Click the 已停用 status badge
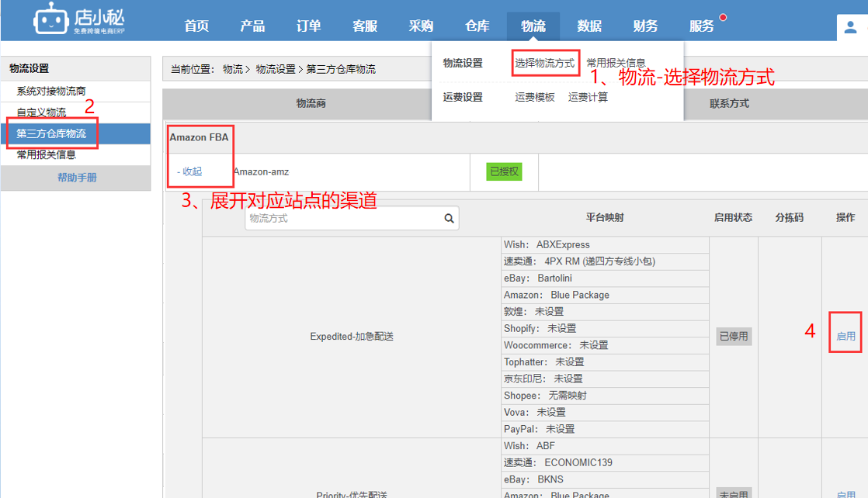This screenshot has width=868, height=498. click(734, 337)
